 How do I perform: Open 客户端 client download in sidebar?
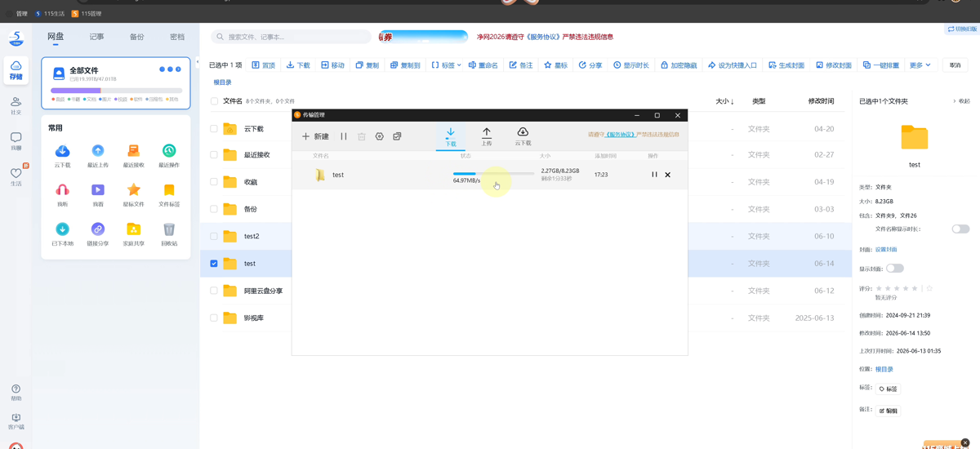coord(16,421)
